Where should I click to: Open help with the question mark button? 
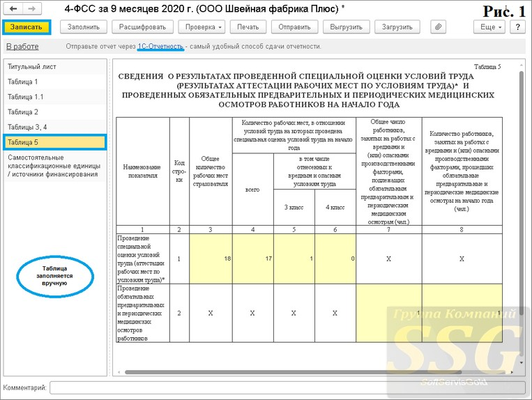pyautogui.click(x=517, y=26)
